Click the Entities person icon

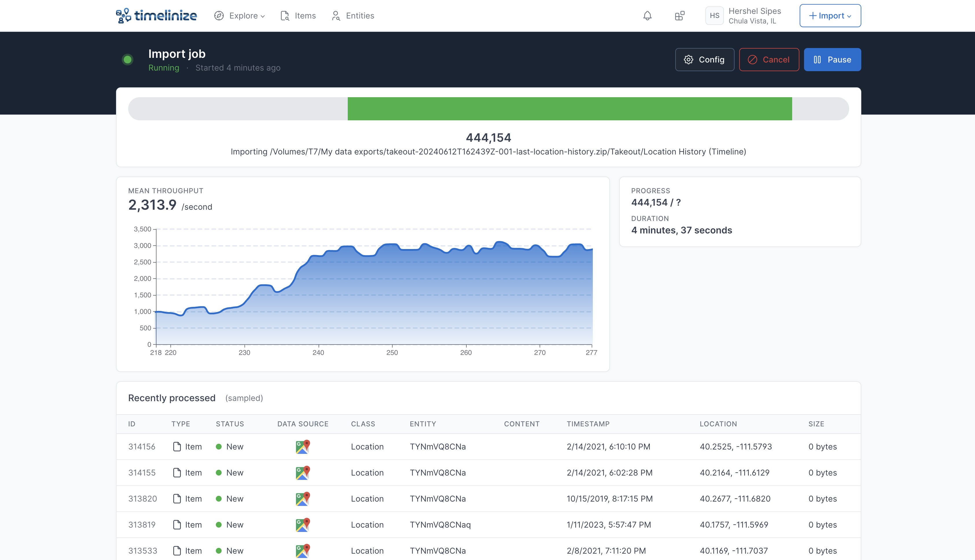tap(336, 16)
